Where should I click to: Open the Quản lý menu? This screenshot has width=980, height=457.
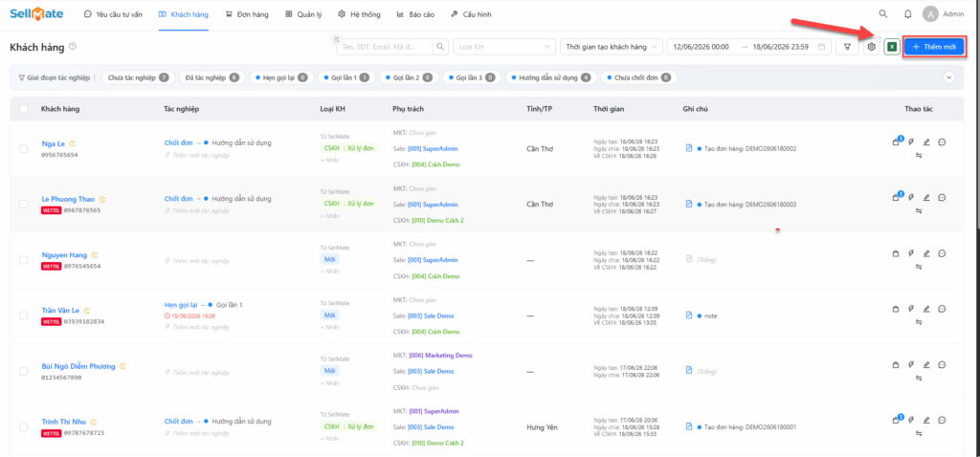[303, 13]
